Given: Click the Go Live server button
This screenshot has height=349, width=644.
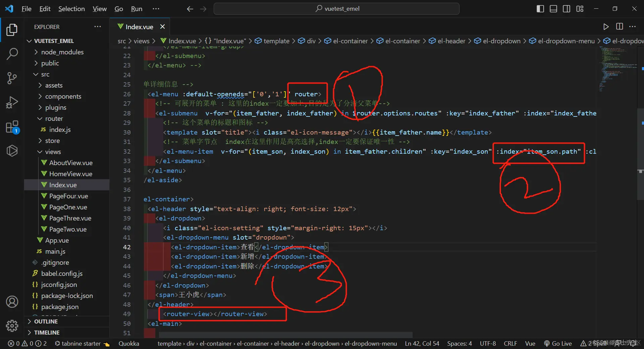Looking at the screenshot, I should point(558,344).
